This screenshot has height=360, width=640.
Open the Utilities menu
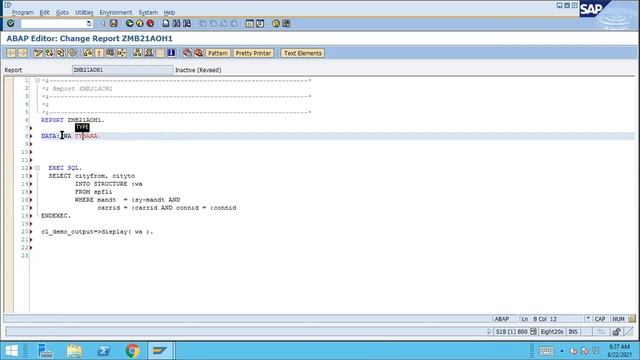tap(84, 13)
